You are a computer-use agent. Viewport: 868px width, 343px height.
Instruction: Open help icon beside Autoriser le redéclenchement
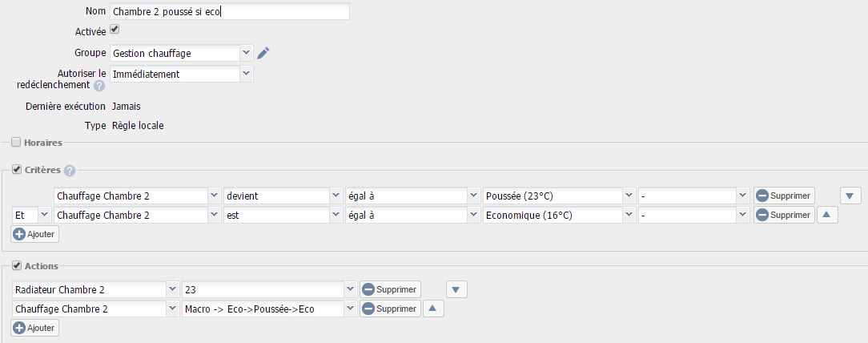pos(99,85)
